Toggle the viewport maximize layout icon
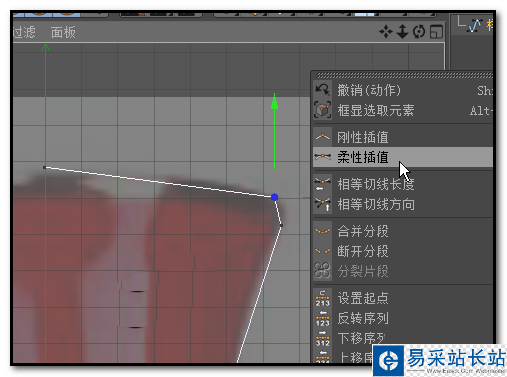Screen dimensions: 507x377 436,32
